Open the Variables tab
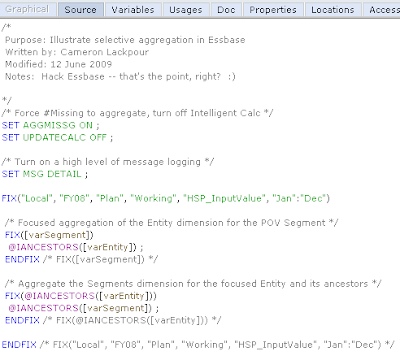 coord(133,10)
